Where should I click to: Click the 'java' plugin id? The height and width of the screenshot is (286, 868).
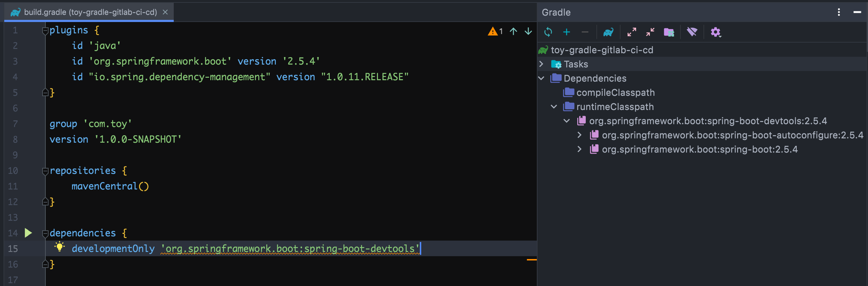click(105, 45)
